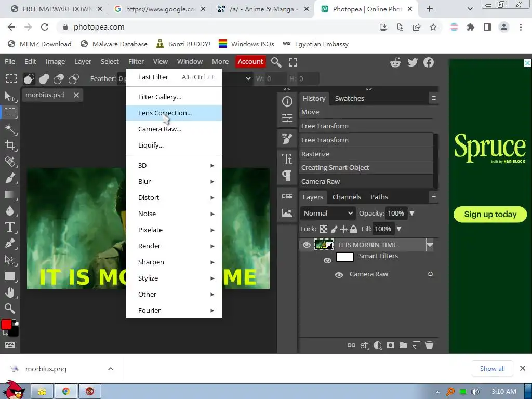Open Photopea Reddit link icon
Screen dimensions: 532x399
click(x=395, y=62)
